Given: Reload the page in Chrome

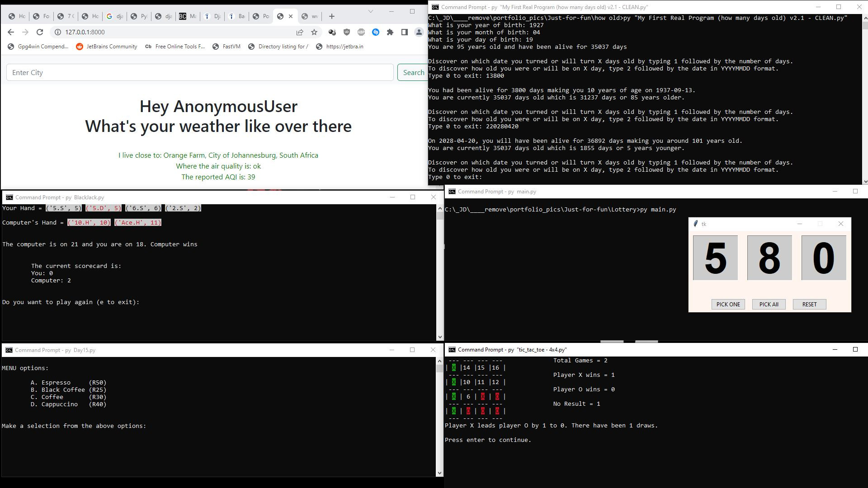Looking at the screenshot, I should [40, 32].
